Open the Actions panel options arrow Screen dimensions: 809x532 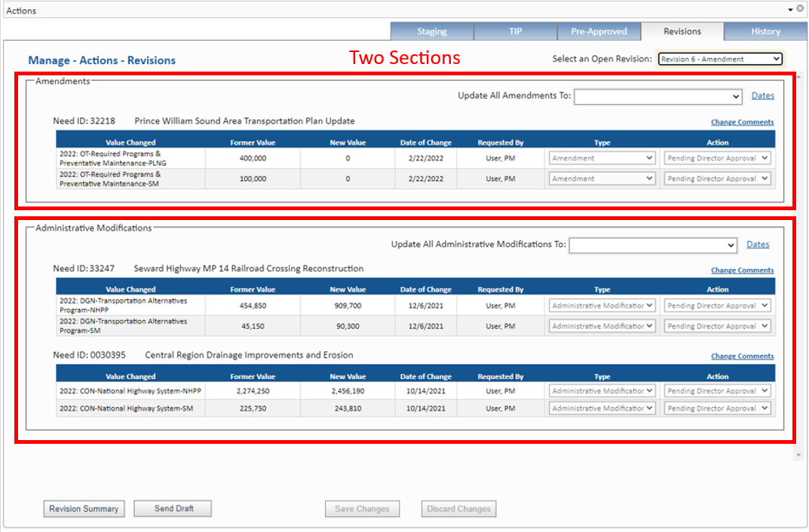coord(790,10)
